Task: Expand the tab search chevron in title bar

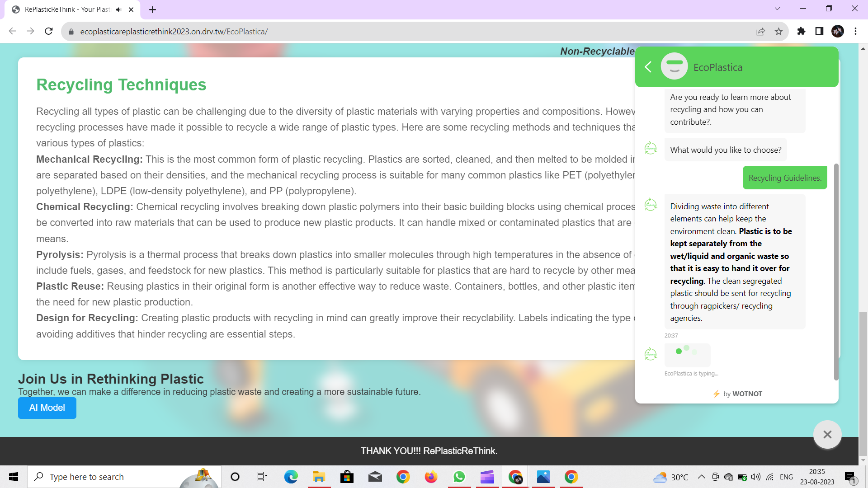Action: pos(777,9)
